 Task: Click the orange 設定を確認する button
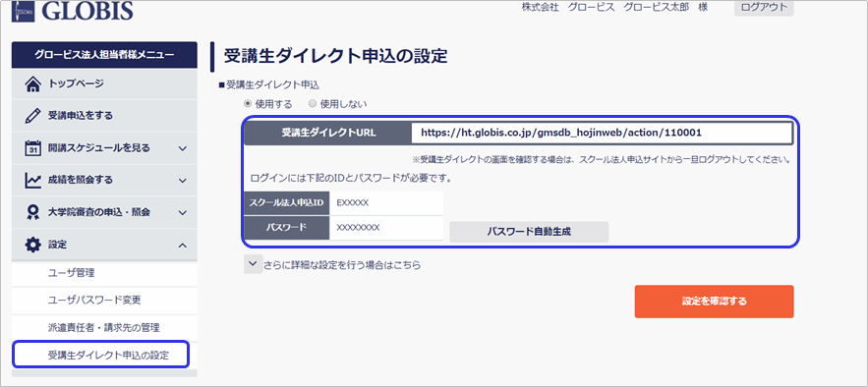714,302
